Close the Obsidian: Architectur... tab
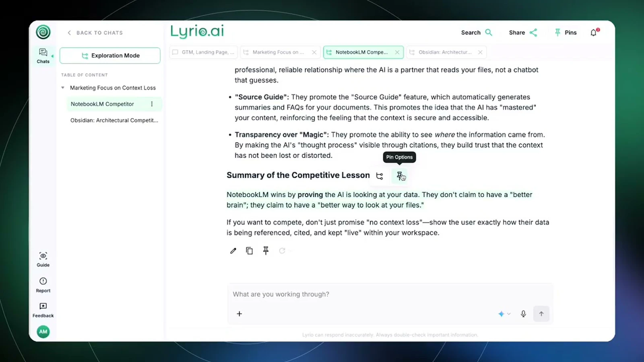Image resolution: width=644 pixels, height=362 pixels. (x=480, y=52)
